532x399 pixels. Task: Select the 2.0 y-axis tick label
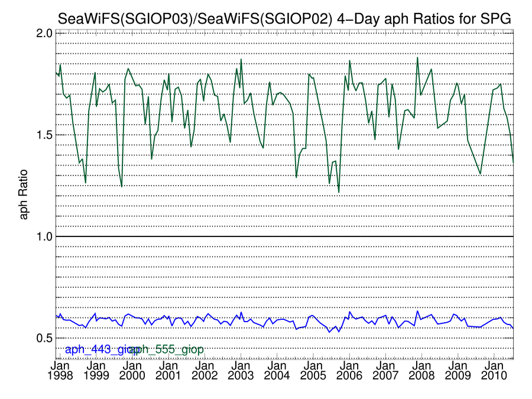tap(44, 34)
